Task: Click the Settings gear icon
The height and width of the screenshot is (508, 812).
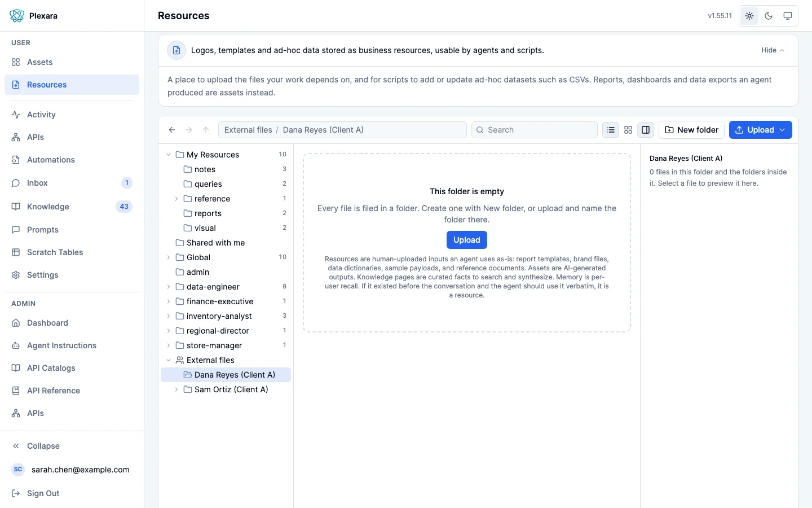Action: (16, 275)
